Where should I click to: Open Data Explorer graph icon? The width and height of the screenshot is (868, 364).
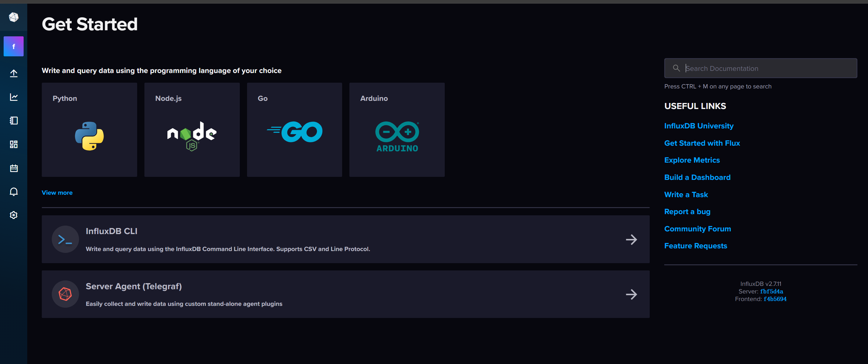click(x=14, y=97)
